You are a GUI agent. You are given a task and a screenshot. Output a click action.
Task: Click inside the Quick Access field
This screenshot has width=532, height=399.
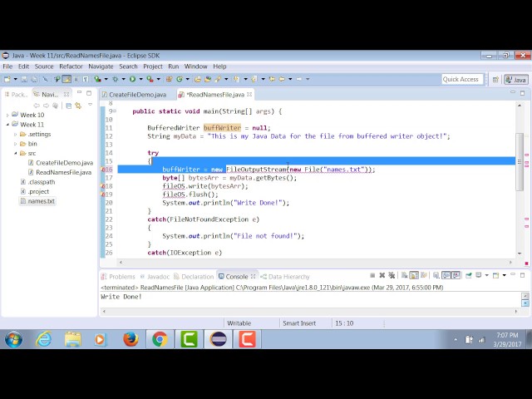tap(462, 80)
